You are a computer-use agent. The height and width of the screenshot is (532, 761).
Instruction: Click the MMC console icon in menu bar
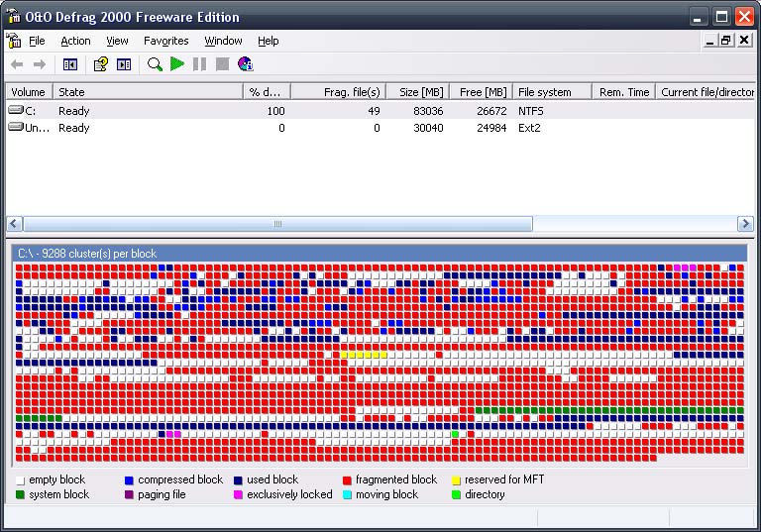pos(14,41)
